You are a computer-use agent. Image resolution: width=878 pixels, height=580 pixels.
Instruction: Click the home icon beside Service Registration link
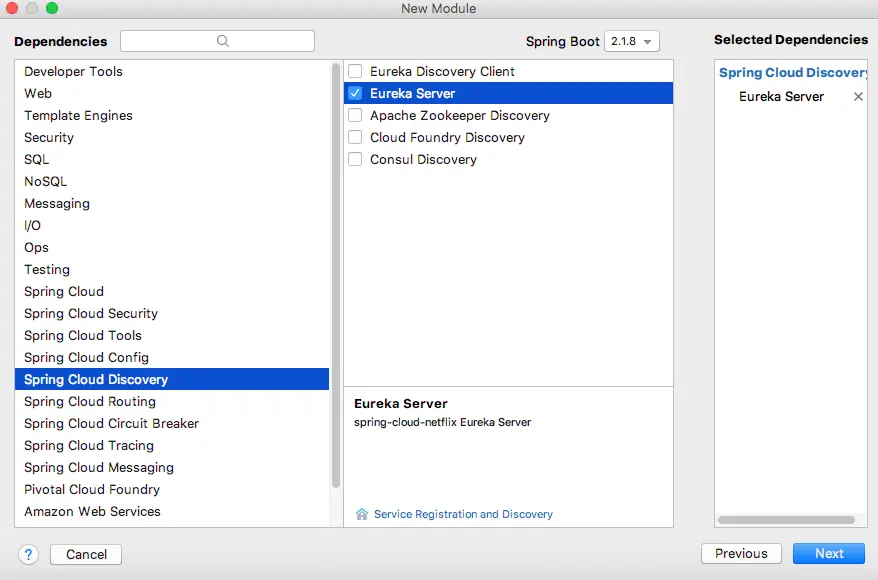[x=362, y=514]
